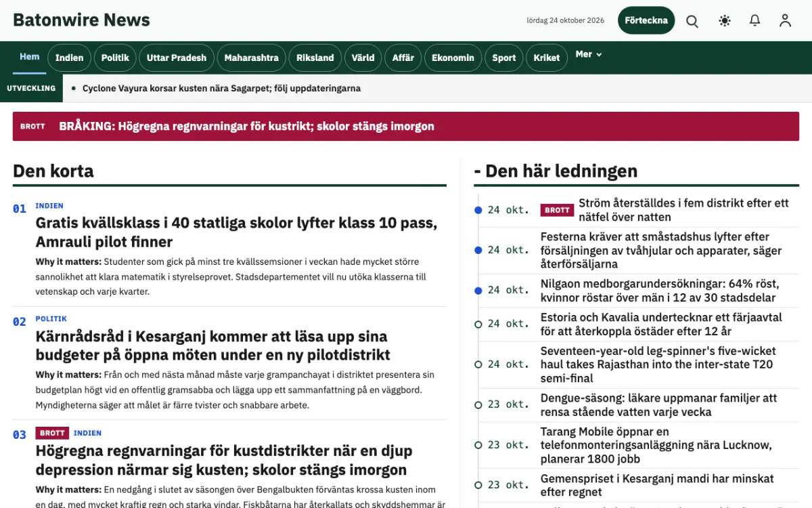Click POLITIK tag above story 02
This screenshot has width=812, height=508.
click(x=51, y=319)
